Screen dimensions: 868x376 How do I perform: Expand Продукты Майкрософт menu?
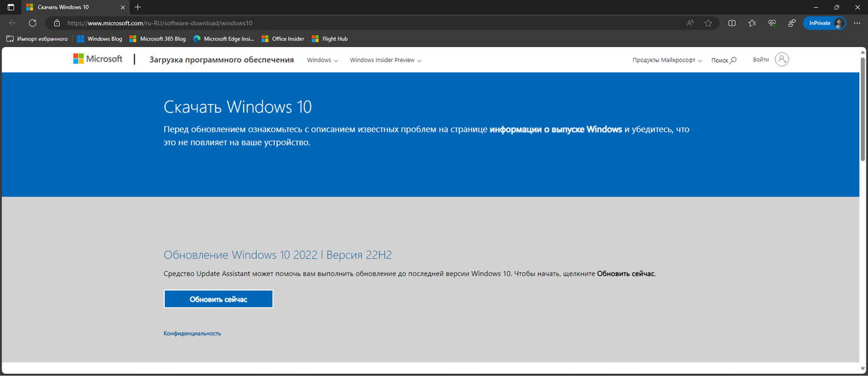(x=668, y=60)
